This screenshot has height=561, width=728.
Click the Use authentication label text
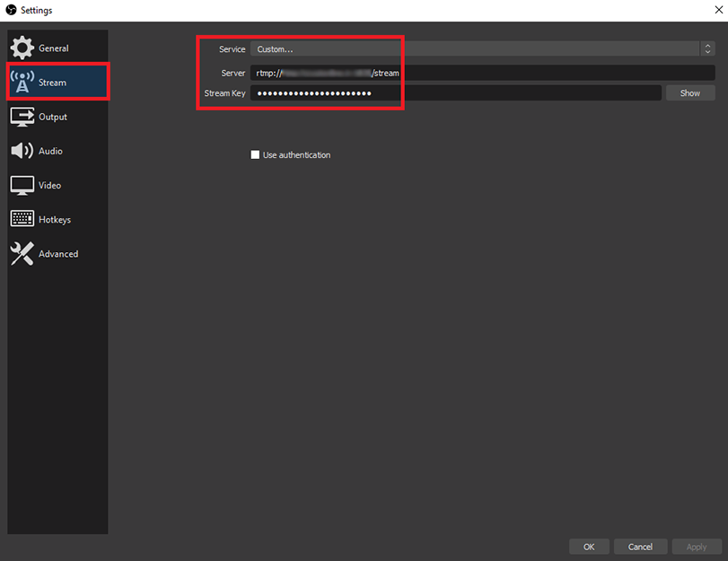pyautogui.click(x=297, y=155)
